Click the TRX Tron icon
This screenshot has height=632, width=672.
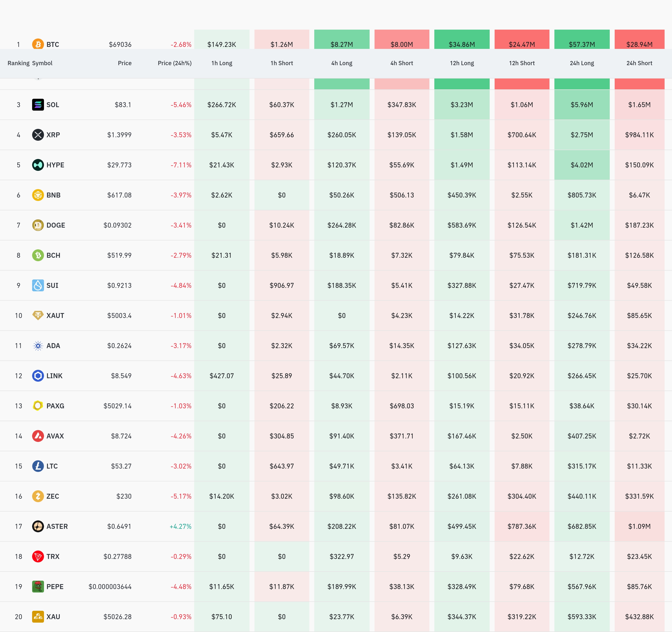[38, 556]
